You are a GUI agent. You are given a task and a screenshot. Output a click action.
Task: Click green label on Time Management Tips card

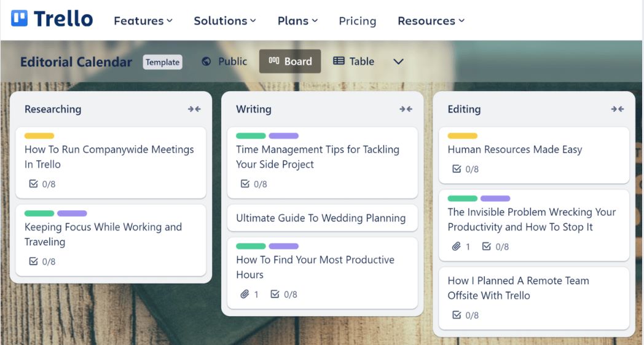251,136
